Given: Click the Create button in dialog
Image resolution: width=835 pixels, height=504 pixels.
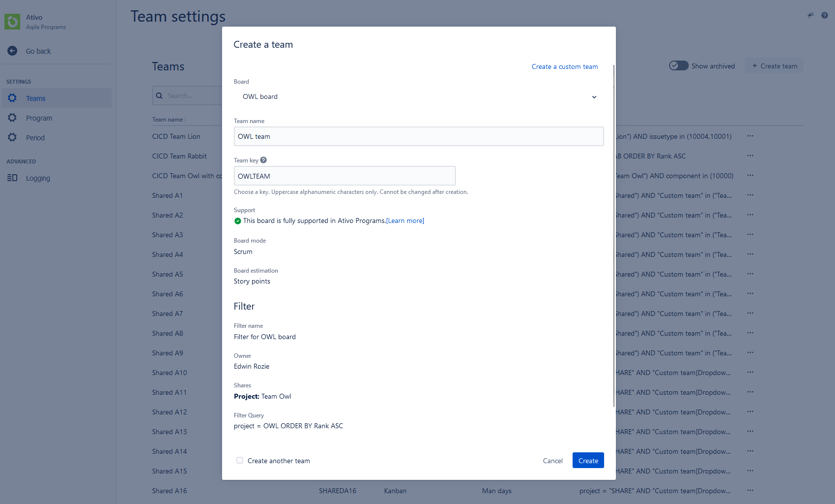Looking at the screenshot, I should [588, 461].
